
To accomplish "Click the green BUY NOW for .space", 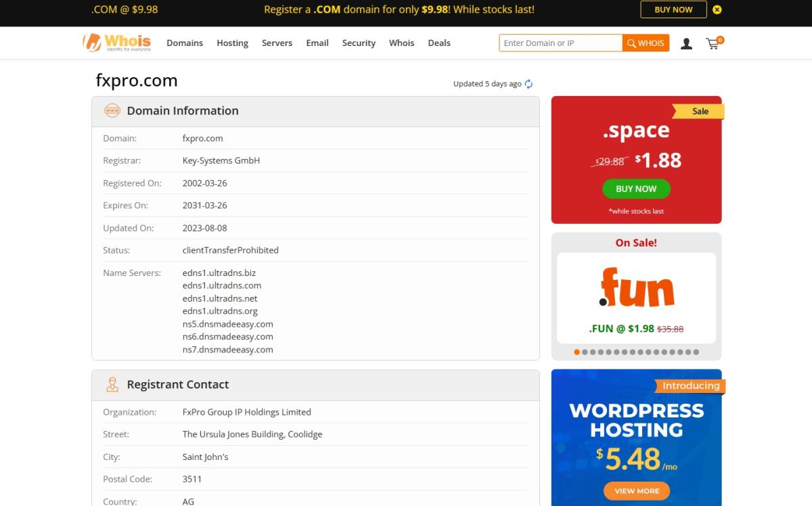I will point(636,189).
